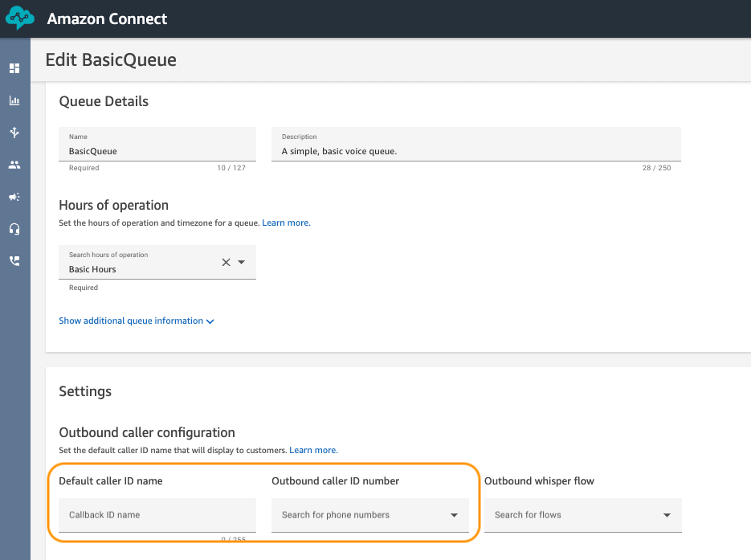Open the Outbound whisper flow dropdown

pyautogui.click(x=667, y=515)
